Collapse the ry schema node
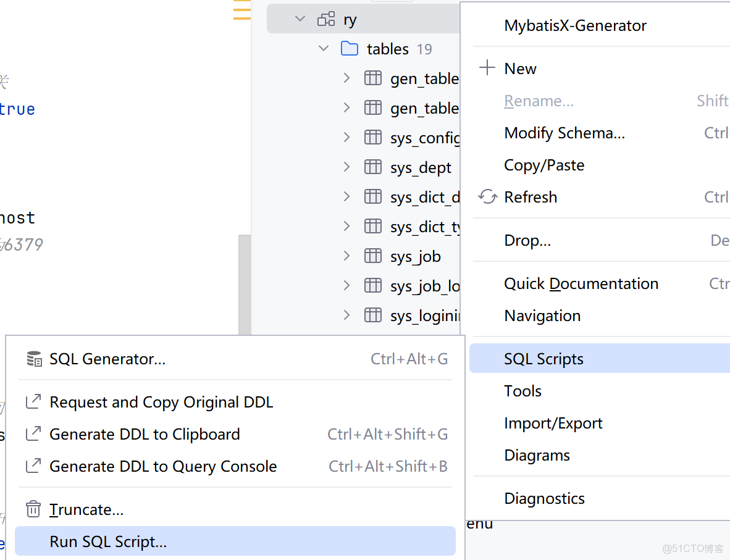 300,19
